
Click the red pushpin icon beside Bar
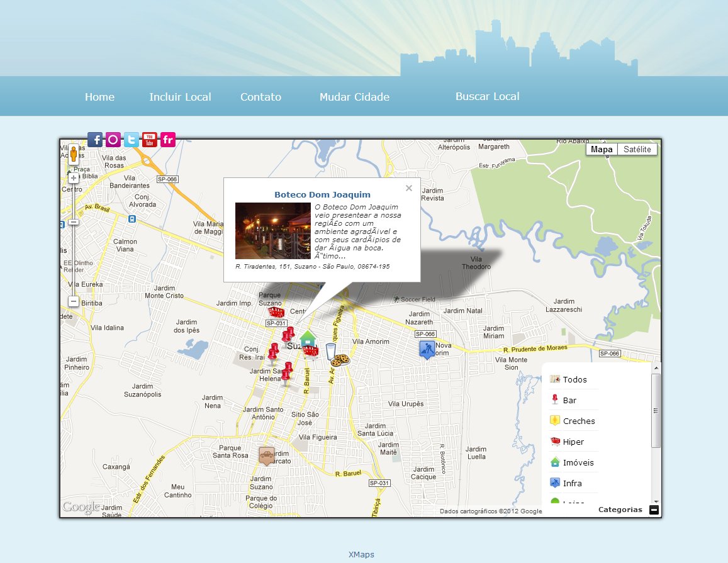pos(555,399)
